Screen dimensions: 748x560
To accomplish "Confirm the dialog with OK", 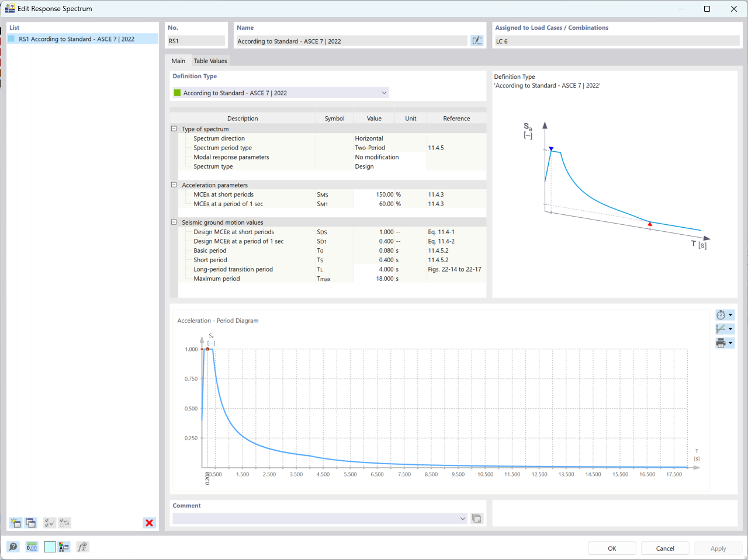I will 612,548.
